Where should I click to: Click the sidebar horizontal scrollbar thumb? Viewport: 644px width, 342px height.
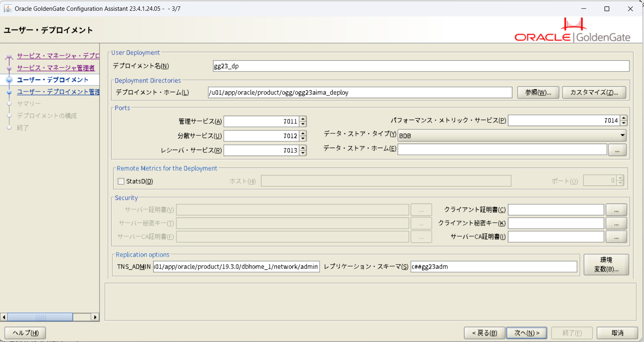pos(40,317)
